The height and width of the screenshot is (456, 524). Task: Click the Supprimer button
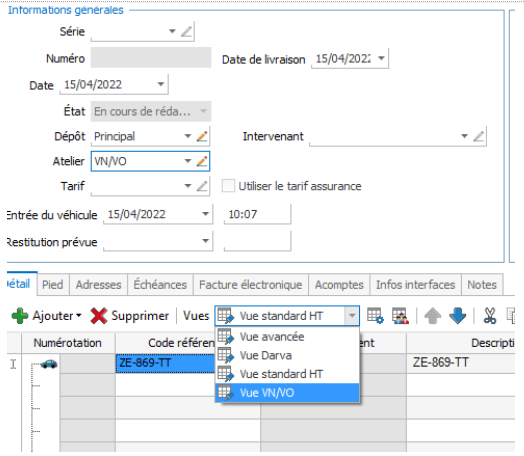click(x=130, y=316)
